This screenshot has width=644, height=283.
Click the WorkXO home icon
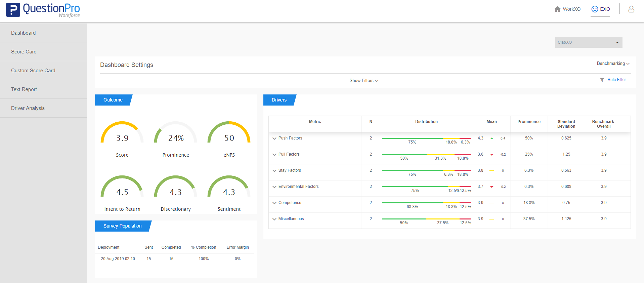click(557, 9)
